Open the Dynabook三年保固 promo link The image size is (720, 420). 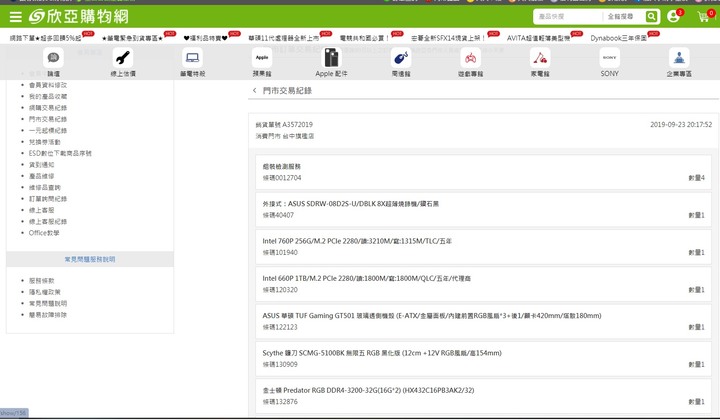(x=619, y=38)
